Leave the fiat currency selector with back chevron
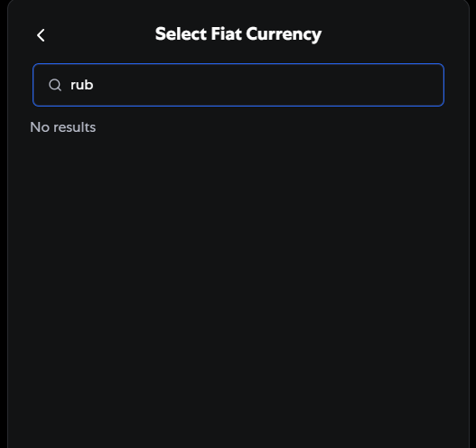 click(x=41, y=35)
